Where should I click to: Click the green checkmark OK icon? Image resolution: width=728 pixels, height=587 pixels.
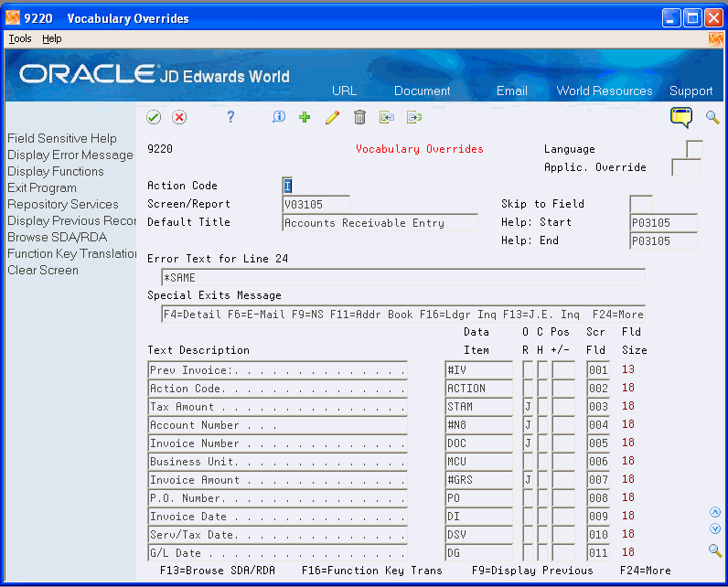[x=154, y=117]
